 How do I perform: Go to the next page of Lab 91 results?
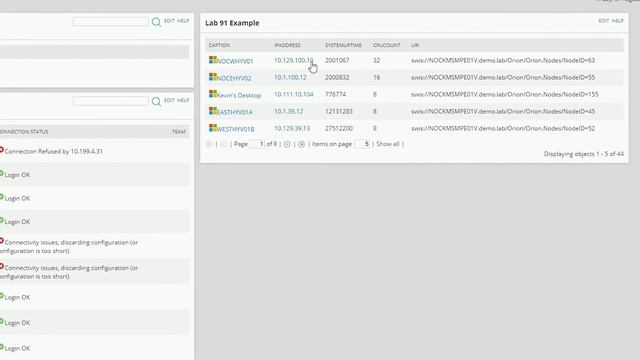point(287,144)
